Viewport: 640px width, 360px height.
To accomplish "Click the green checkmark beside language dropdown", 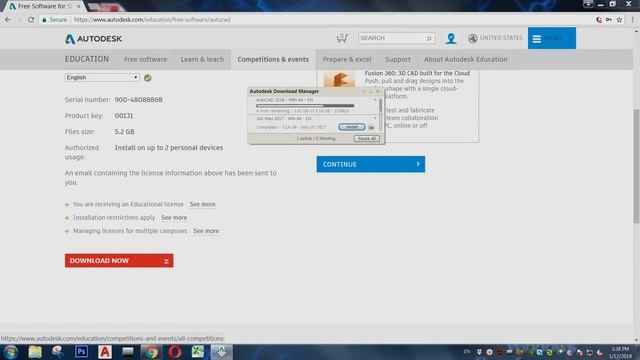I will [147, 78].
